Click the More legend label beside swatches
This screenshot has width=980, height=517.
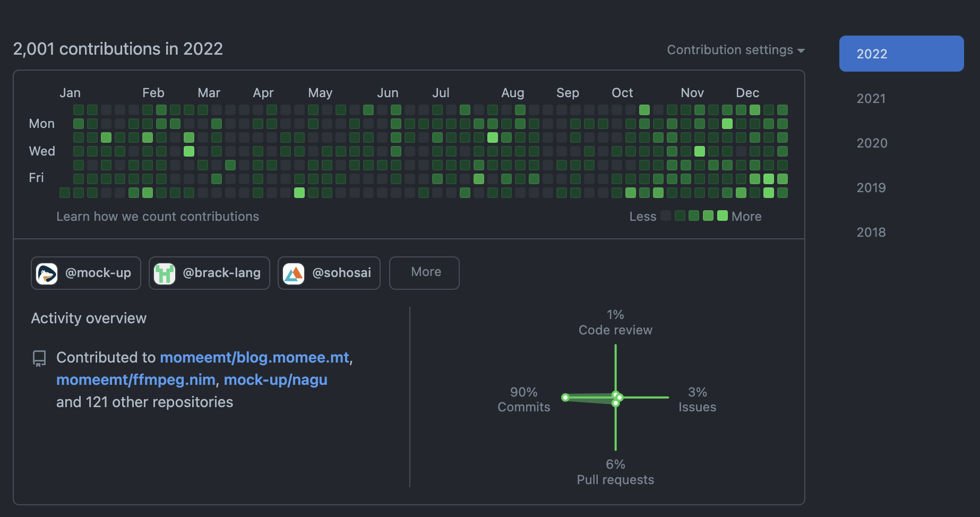point(746,217)
